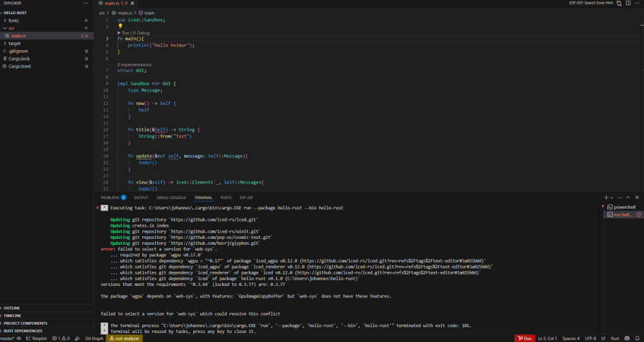The image size is (644, 342).
Task: Select the TERMINAL panel tab
Action: tap(203, 198)
